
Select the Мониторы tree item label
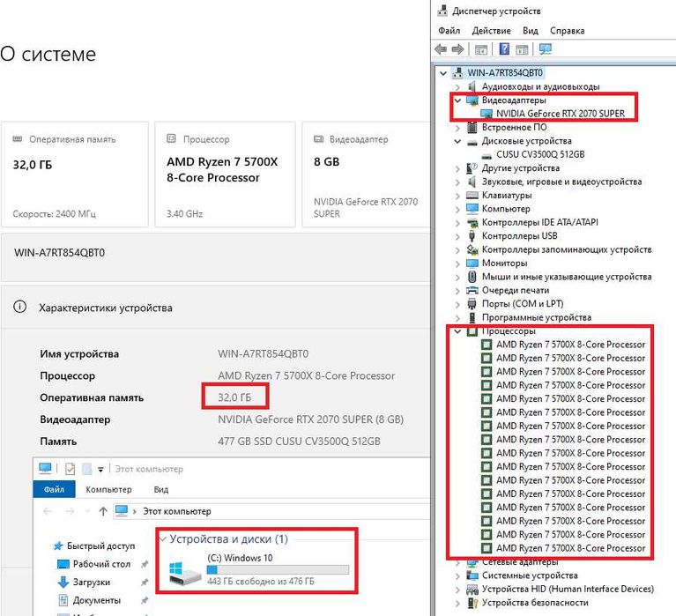point(504,263)
